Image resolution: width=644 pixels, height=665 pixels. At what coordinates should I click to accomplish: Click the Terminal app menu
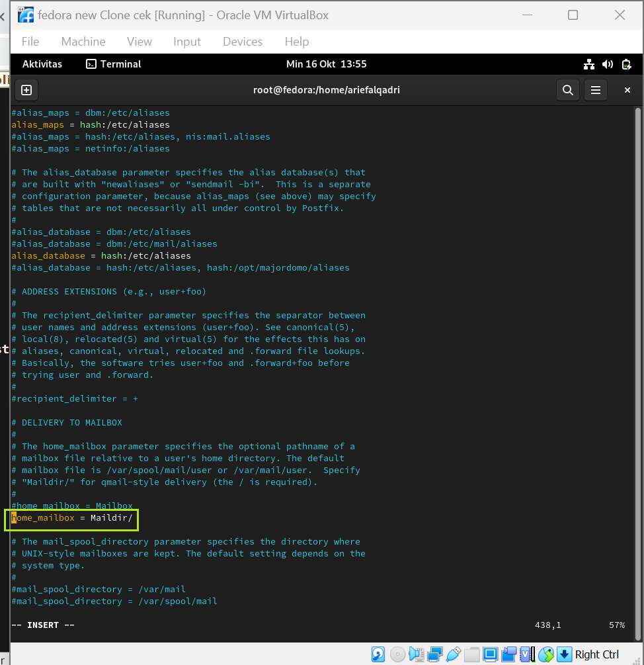click(114, 64)
